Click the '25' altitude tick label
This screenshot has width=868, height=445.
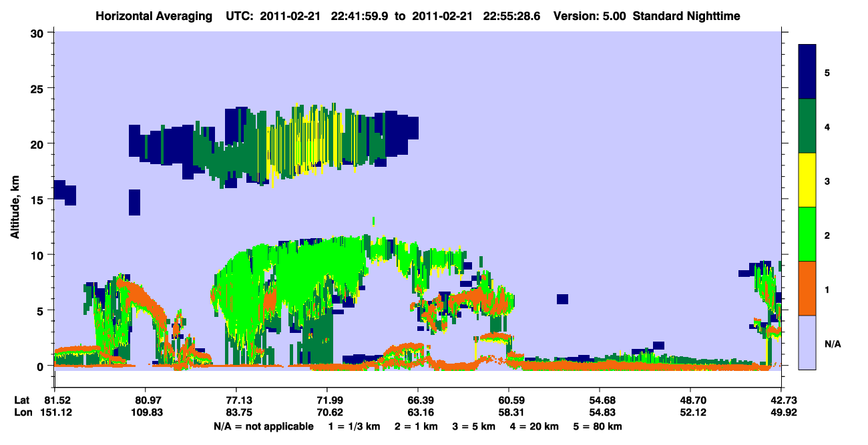coord(39,88)
